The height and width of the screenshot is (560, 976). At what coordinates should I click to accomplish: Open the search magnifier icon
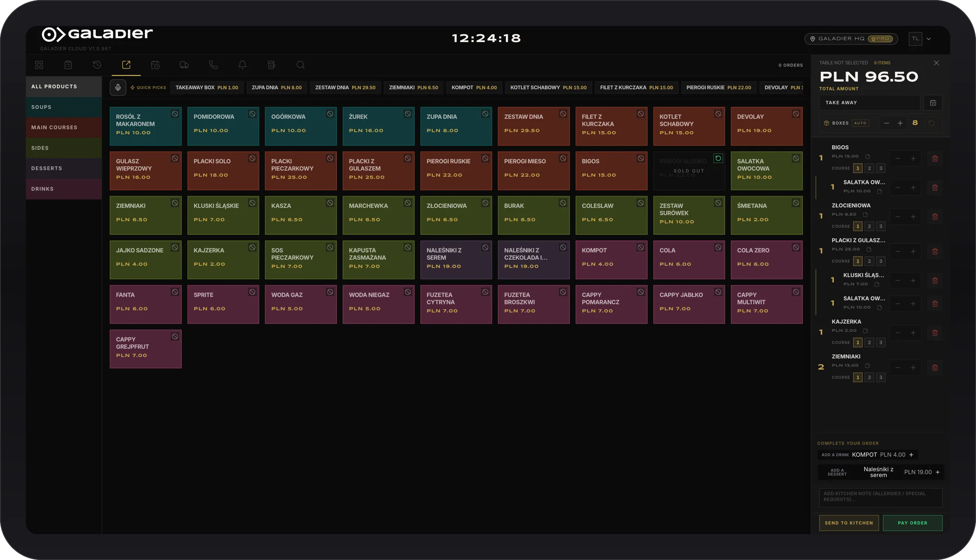[x=300, y=65]
